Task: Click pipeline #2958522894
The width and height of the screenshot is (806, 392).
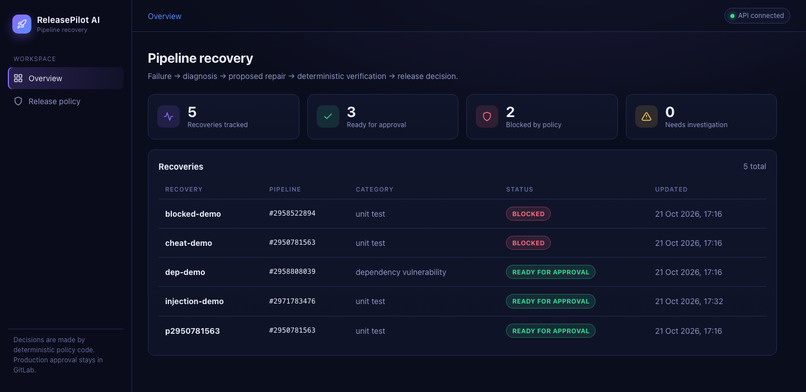Action: pyautogui.click(x=292, y=213)
